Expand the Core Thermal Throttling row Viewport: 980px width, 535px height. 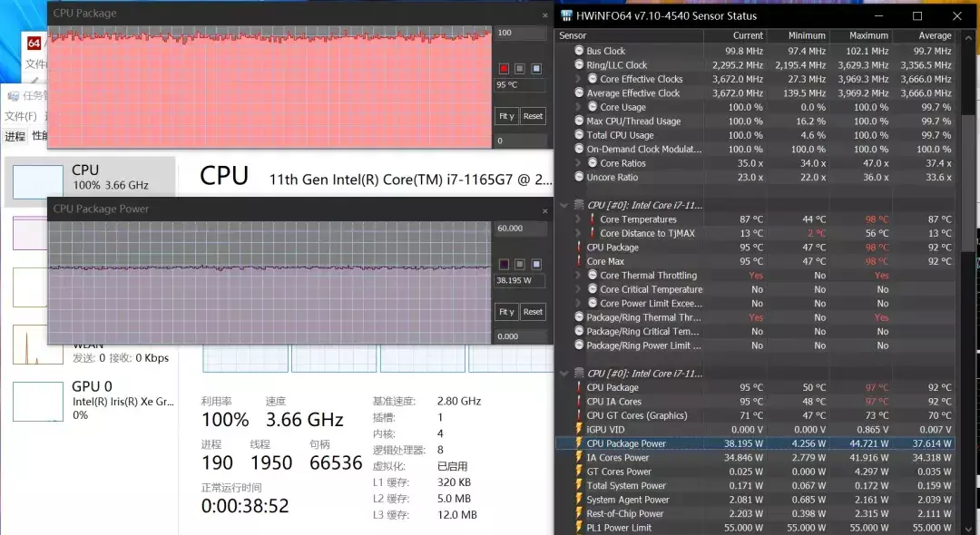click(x=579, y=276)
